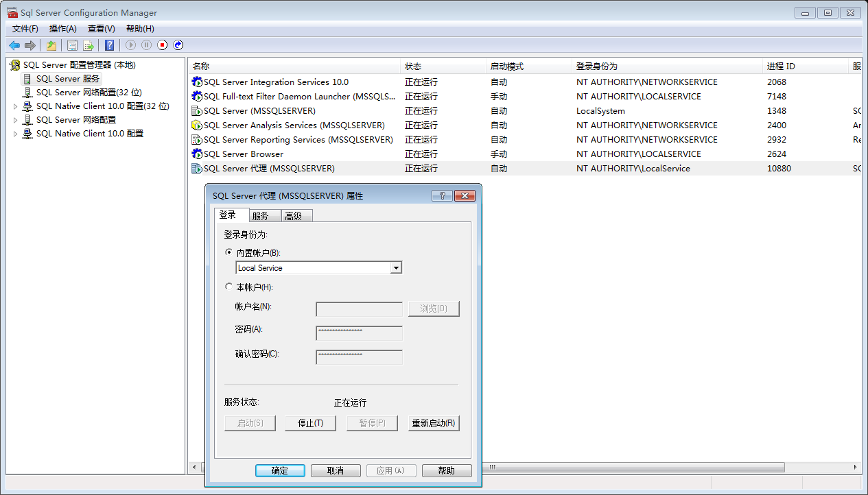This screenshot has height=495, width=868.
Task: Click the Properties toolbar icon
Action: [72, 45]
